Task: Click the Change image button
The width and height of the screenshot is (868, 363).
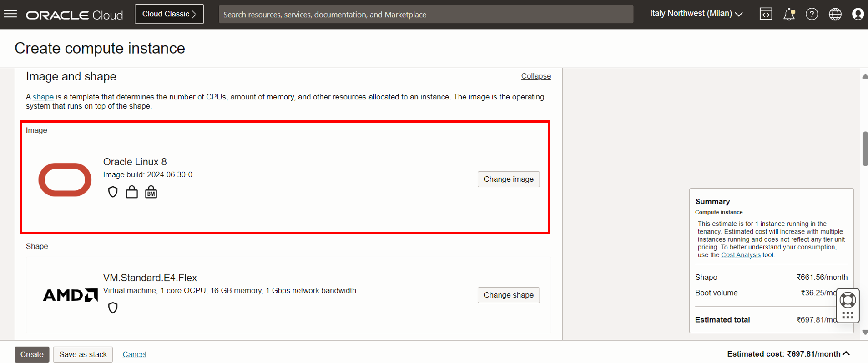Action: pos(509,179)
